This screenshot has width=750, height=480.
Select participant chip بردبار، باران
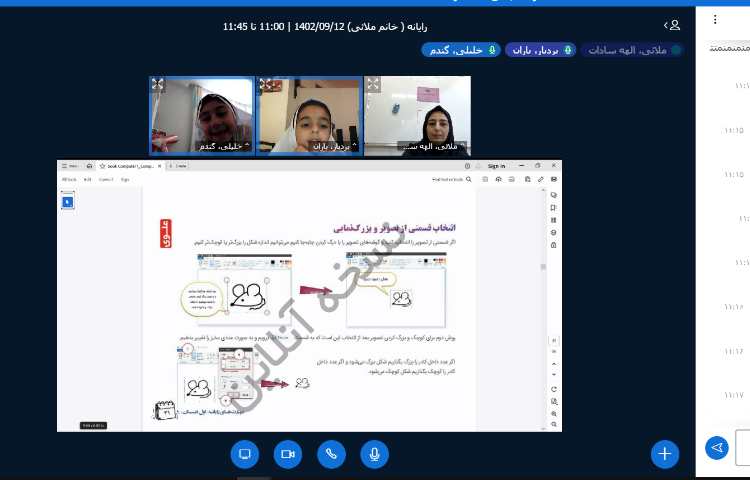pyautogui.click(x=540, y=50)
